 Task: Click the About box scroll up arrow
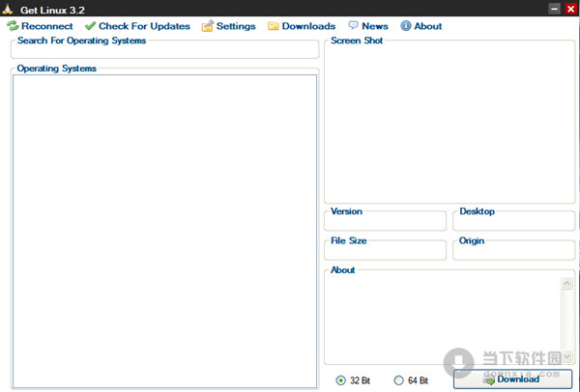click(x=566, y=283)
